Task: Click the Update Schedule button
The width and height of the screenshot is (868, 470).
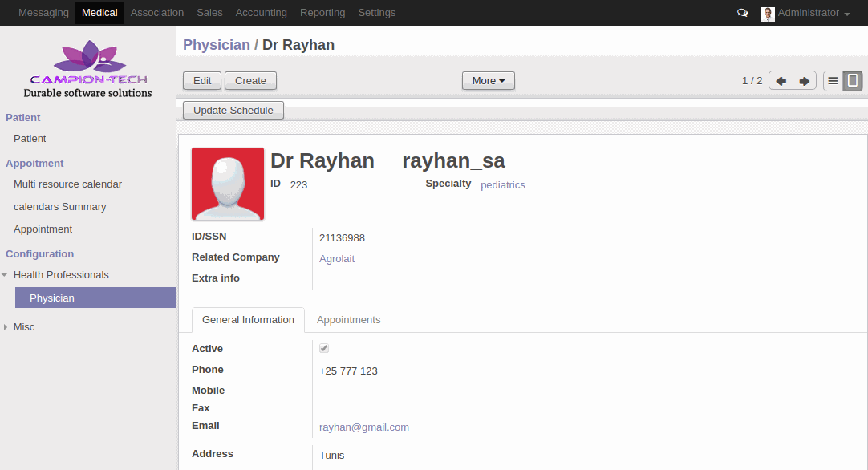Action: tap(233, 110)
